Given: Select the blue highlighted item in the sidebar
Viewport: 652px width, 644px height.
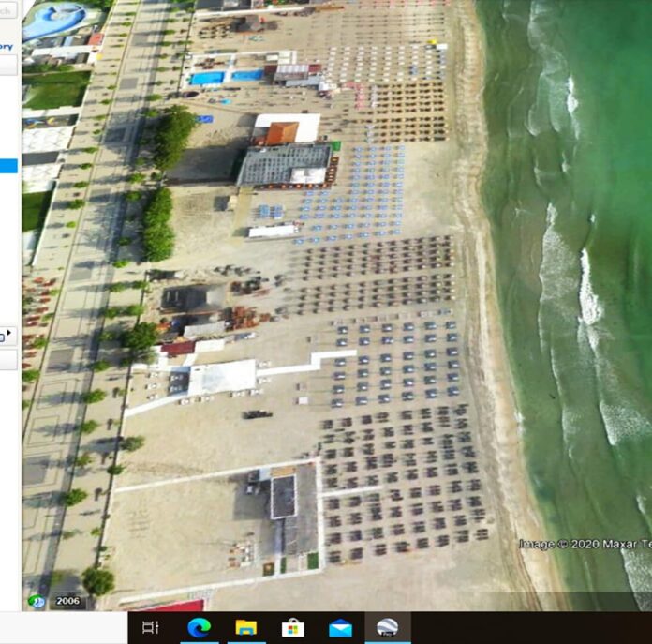Looking at the screenshot, I should point(7,166).
